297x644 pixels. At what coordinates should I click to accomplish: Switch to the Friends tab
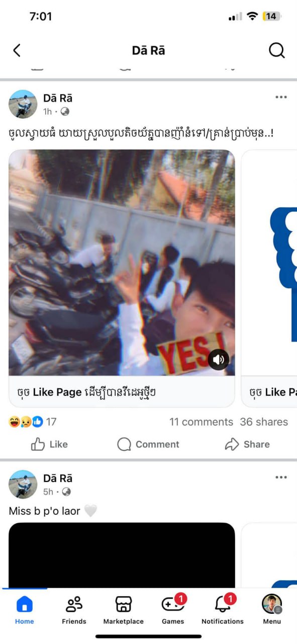tap(74, 610)
